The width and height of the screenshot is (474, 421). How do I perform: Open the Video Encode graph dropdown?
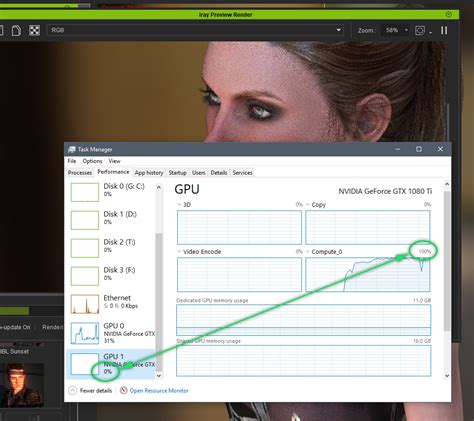(x=180, y=252)
